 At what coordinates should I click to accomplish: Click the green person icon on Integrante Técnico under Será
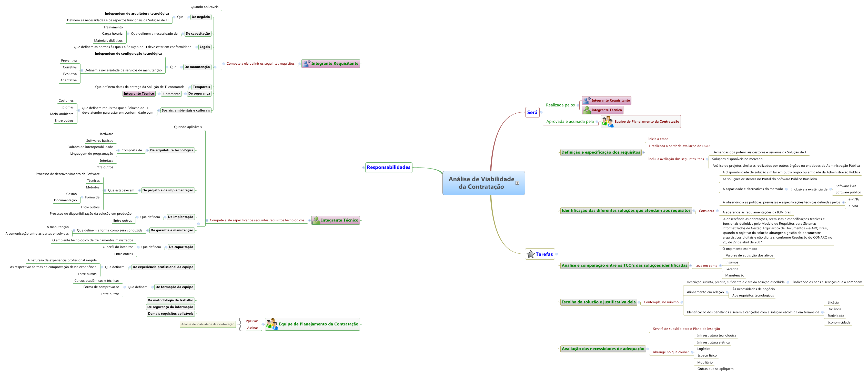point(587,110)
